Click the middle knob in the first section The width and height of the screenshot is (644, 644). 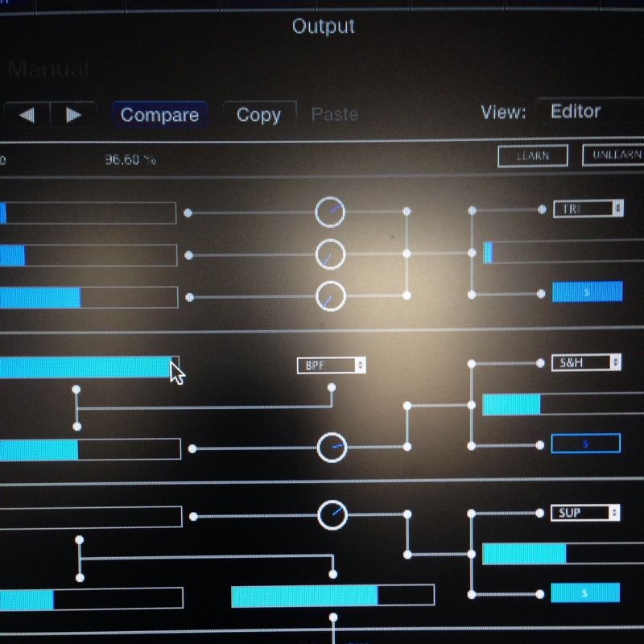[x=330, y=255]
